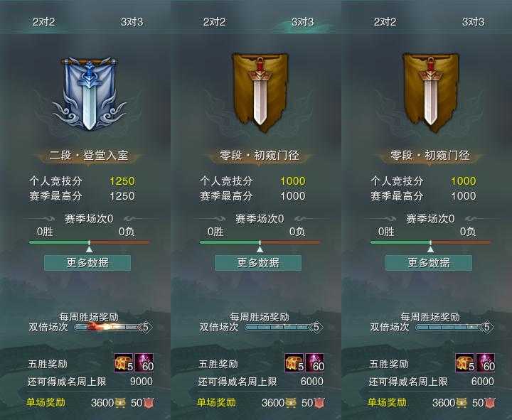
Task: Click the treasure chest reward icon in left panel
Action: [124, 362]
